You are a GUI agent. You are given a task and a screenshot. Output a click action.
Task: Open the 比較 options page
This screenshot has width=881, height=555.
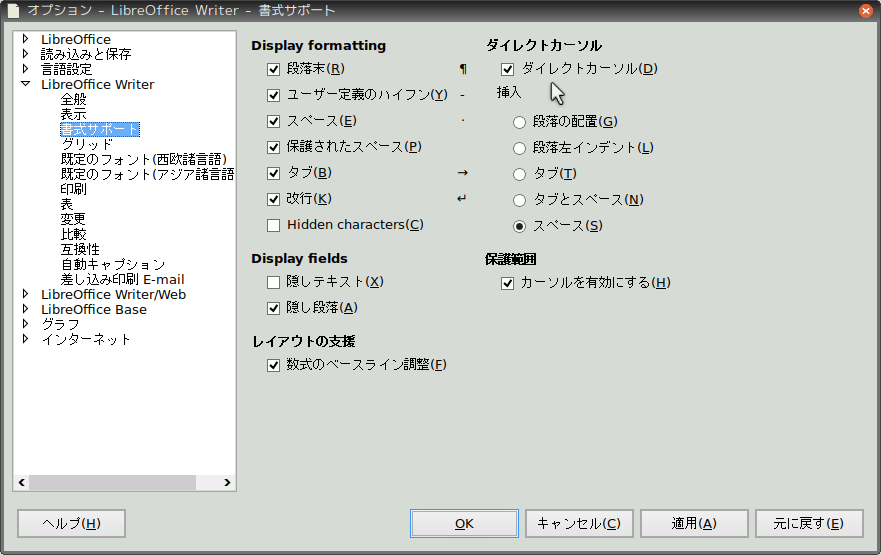click(x=74, y=234)
